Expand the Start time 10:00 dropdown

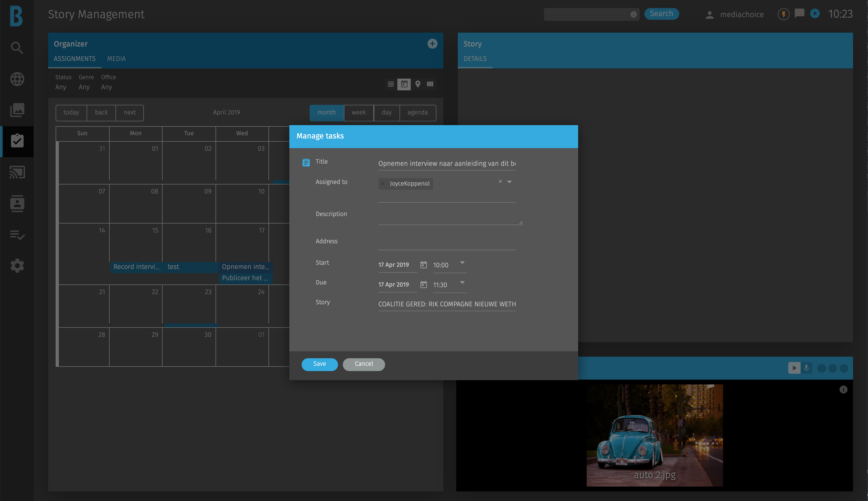(x=462, y=263)
